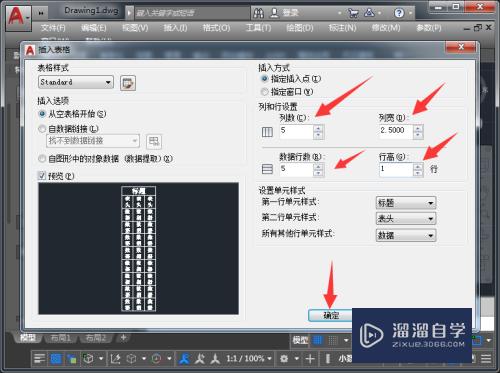Click the plus annotation monitor icon
This screenshot has width=500, height=373.
pos(310,359)
